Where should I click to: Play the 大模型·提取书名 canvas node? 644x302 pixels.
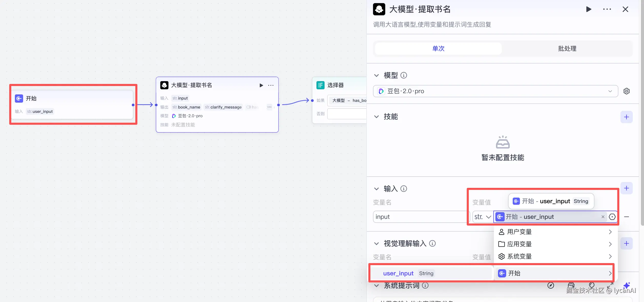(261, 85)
